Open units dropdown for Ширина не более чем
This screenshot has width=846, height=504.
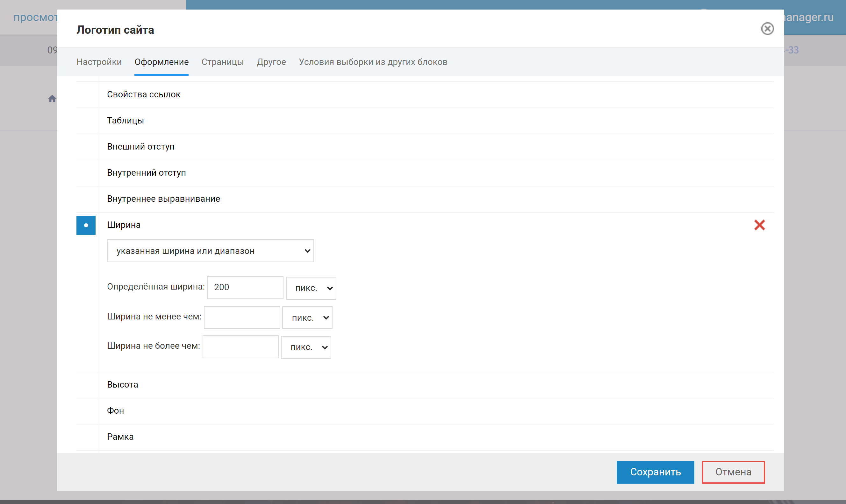pyautogui.click(x=305, y=347)
